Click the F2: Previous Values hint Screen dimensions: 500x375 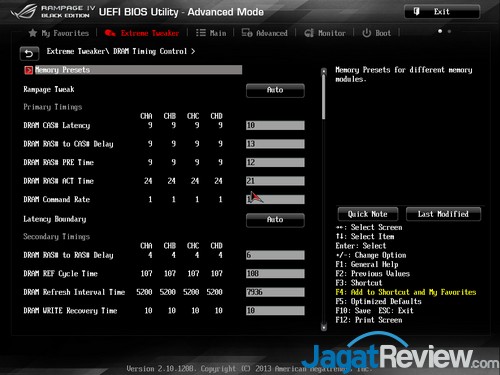click(373, 274)
